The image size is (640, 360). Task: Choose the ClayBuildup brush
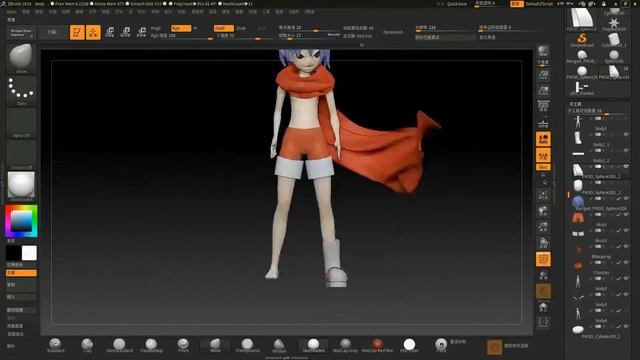pyautogui.click(x=151, y=345)
